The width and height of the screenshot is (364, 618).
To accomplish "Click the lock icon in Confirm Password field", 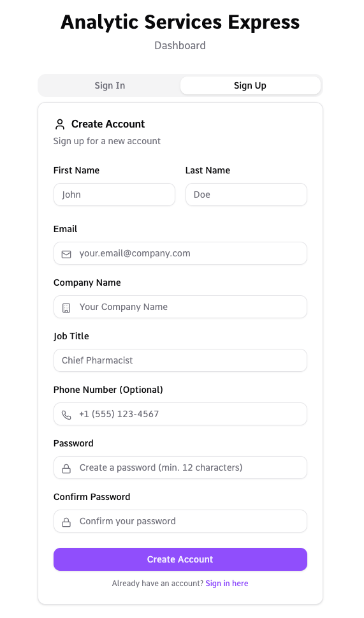I will point(66,522).
